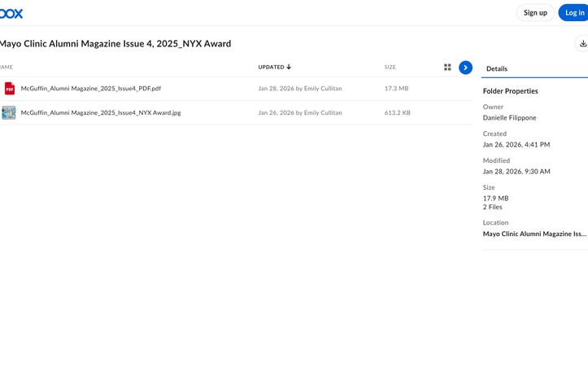Screen dimensions: 588x390
Task: Open the Details tab
Action: click(496, 68)
